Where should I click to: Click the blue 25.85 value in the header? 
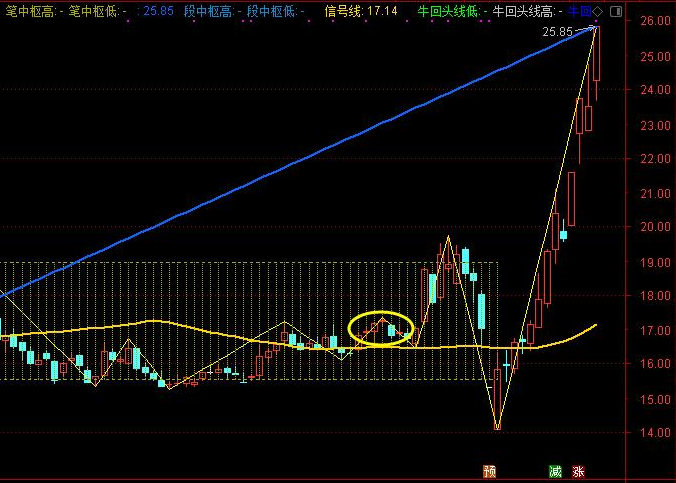point(158,11)
